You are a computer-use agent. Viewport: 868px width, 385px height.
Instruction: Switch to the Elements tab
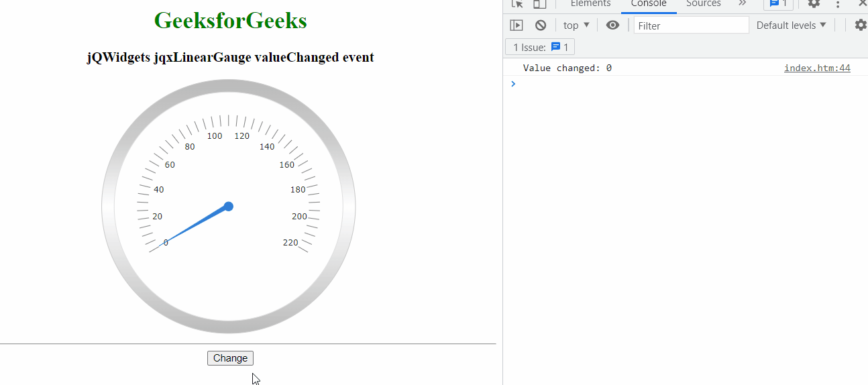point(590,3)
